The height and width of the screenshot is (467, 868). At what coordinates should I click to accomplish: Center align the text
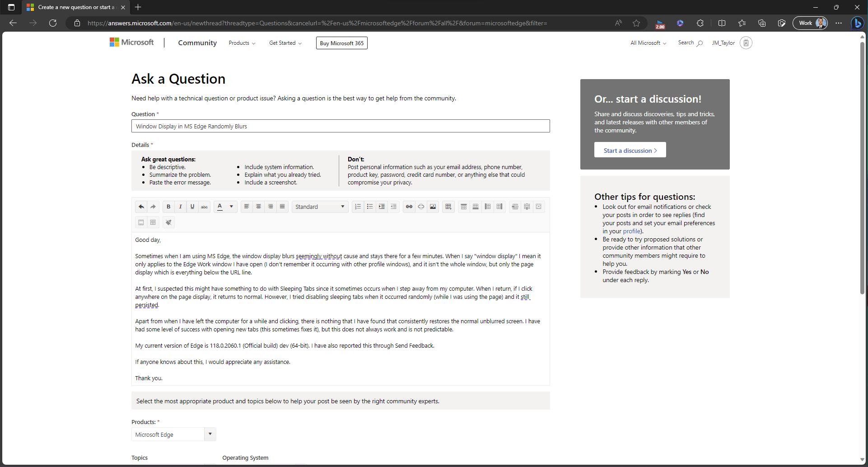pos(258,207)
